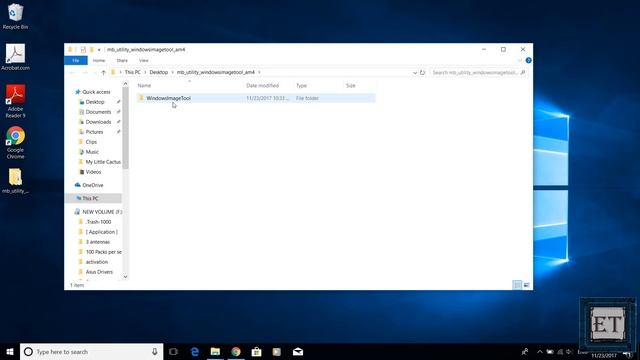The image size is (640, 360).
Task: Open the View ribbon tab
Action: tap(144, 60)
